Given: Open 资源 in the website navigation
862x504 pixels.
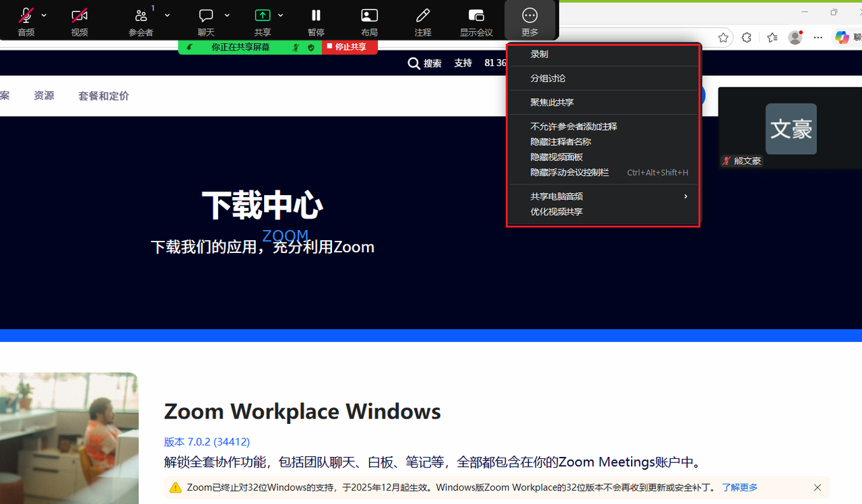Looking at the screenshot, I should 44,96.
